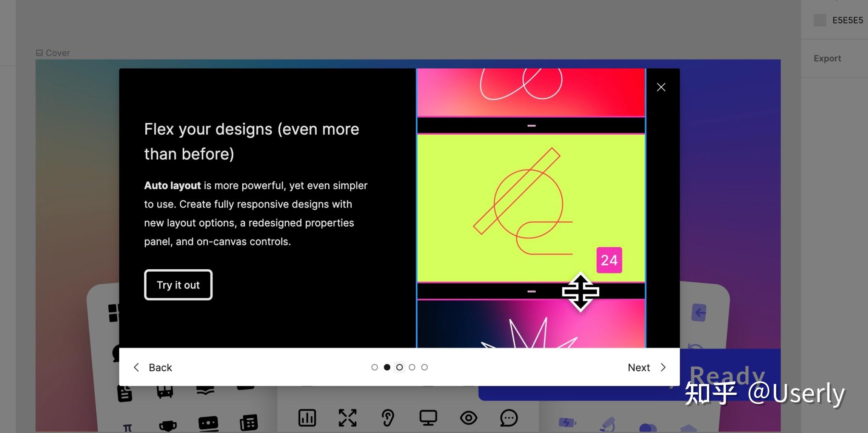Viewport: 868px width, 433px height.
Task: Select the fifth pagination dot
Action: 424,367
